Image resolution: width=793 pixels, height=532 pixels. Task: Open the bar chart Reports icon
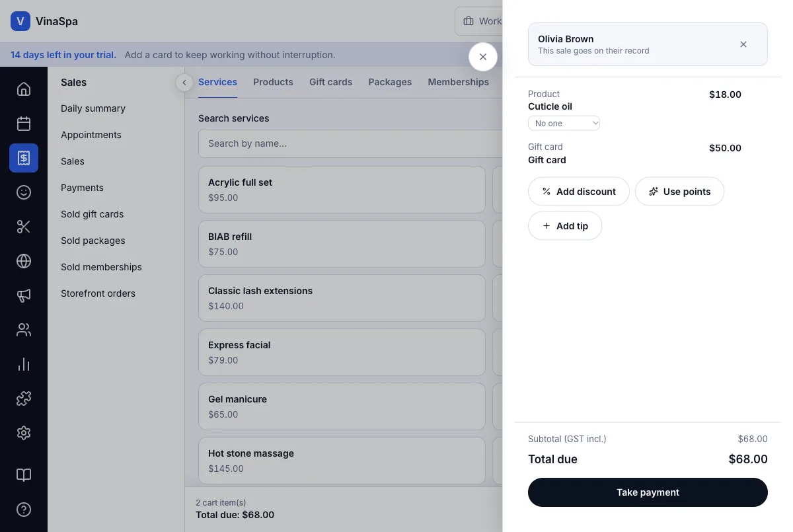tap(24, 364)
